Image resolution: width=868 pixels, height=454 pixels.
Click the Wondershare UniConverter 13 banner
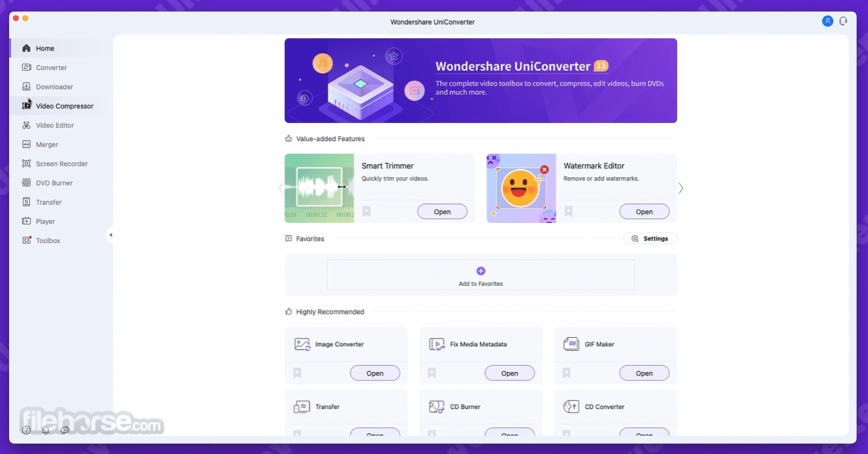[480, 81]
